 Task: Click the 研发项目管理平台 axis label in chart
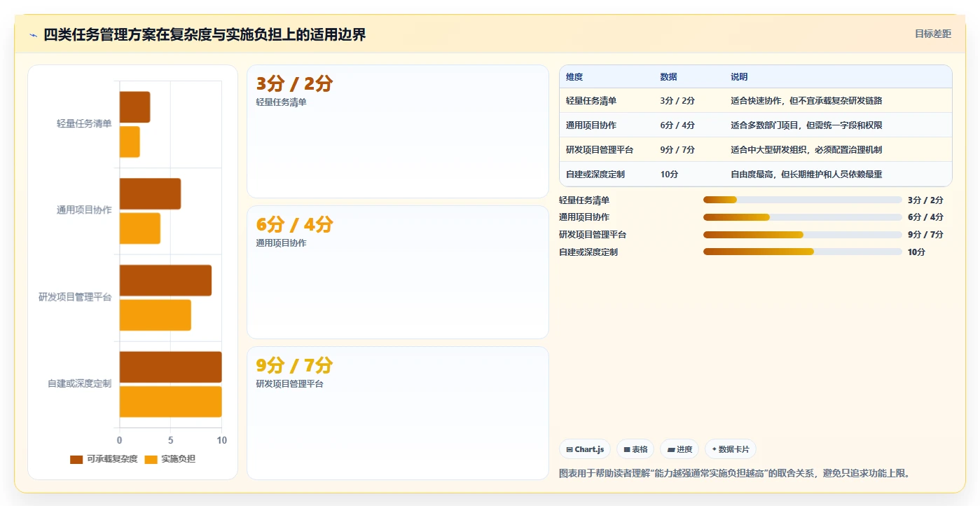[75, 297]
